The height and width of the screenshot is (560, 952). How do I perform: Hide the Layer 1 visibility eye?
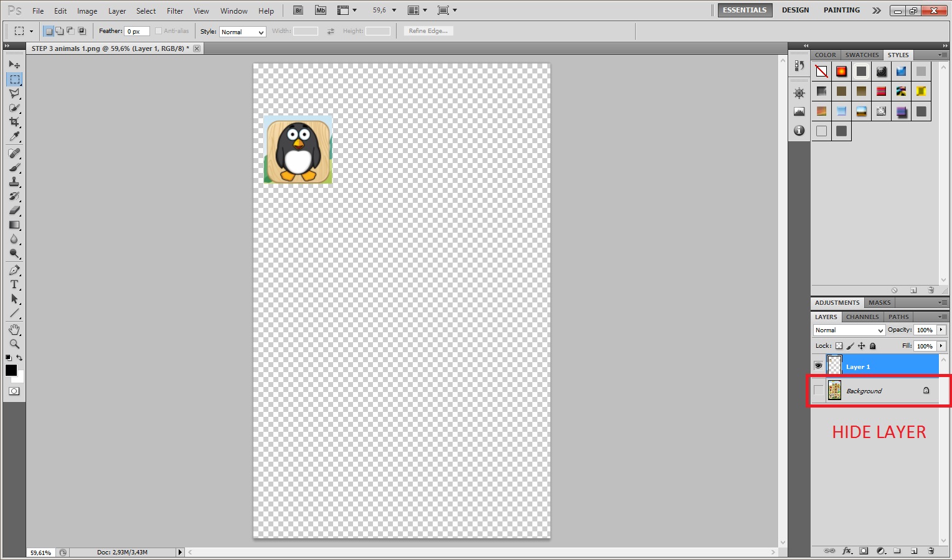pos(819,365)
